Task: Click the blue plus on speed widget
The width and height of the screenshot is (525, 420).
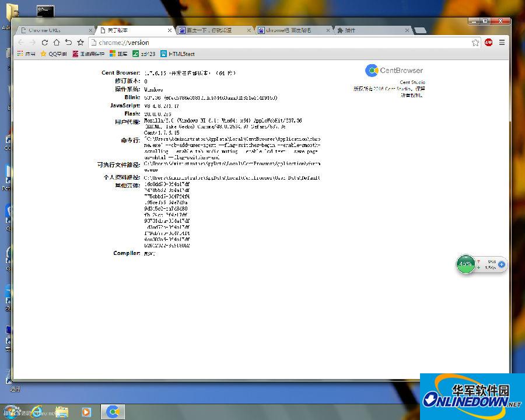Action: (501, 264)
